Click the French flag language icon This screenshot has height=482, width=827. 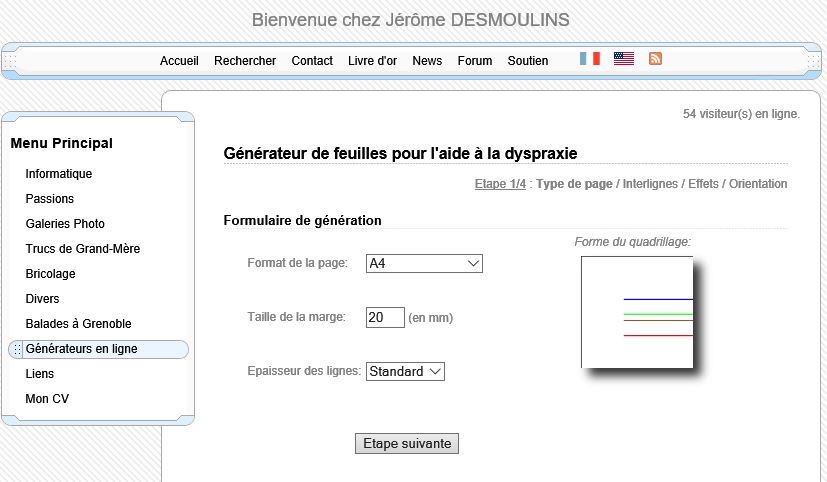point(590,59)
